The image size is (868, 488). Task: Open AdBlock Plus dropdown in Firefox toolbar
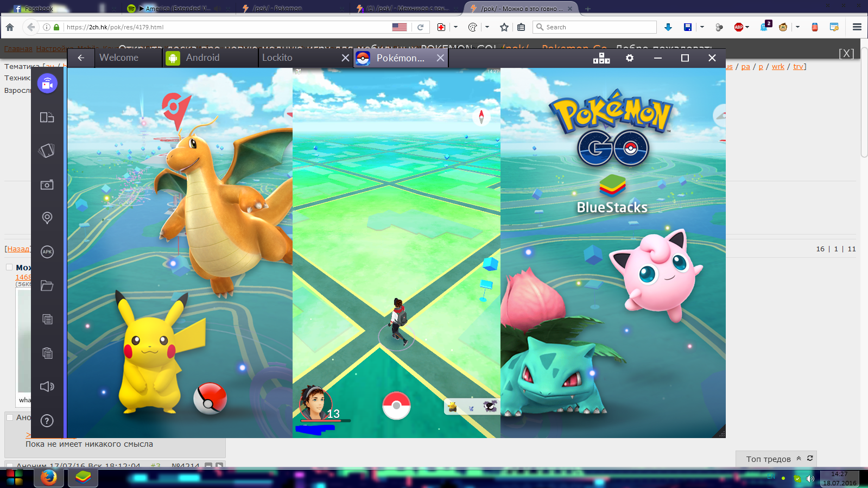(x=747, y=27)
